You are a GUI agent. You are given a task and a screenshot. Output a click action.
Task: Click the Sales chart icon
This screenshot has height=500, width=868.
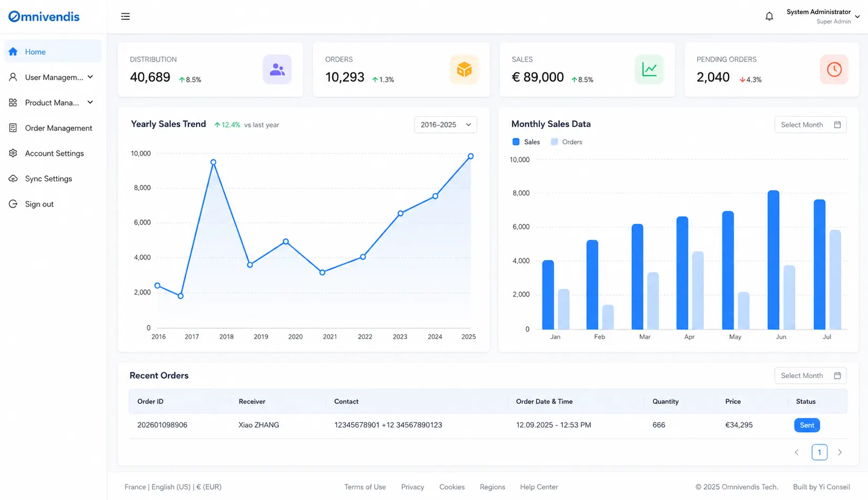[649, 69]
